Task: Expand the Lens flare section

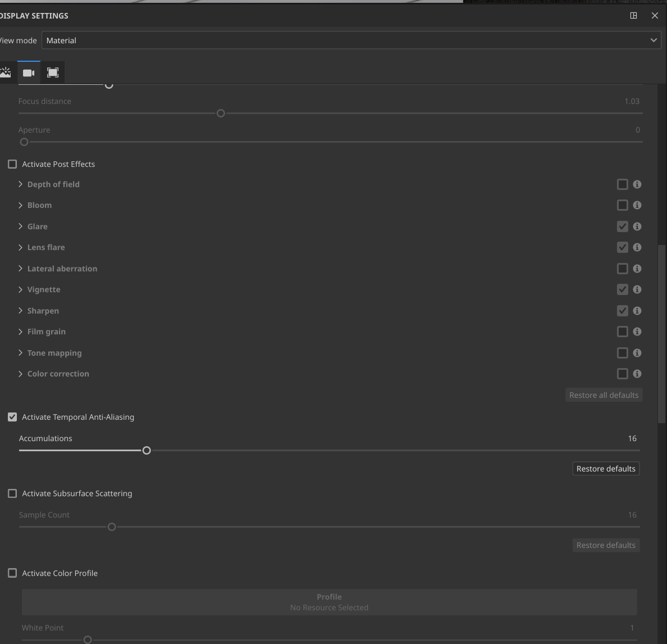Action: 20,247
